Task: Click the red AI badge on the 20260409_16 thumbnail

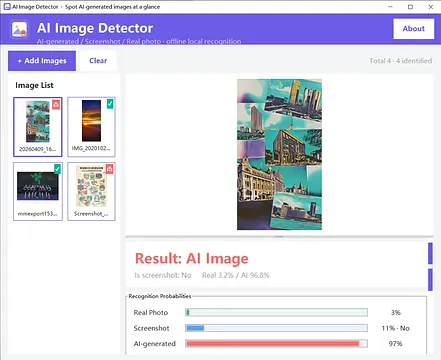Action: [x=56, y=105]
